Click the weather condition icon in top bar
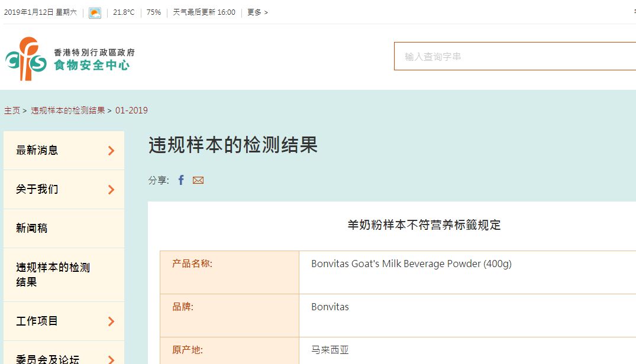 94,12
